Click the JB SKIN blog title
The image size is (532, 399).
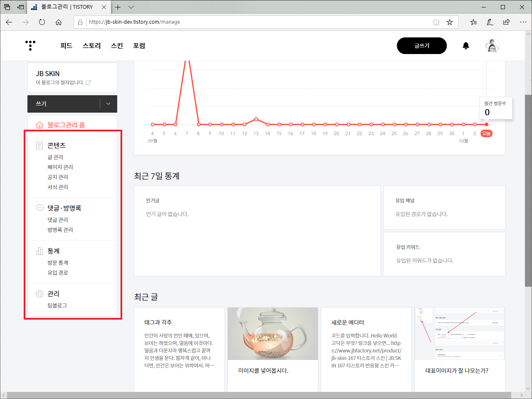coord(48,74)
